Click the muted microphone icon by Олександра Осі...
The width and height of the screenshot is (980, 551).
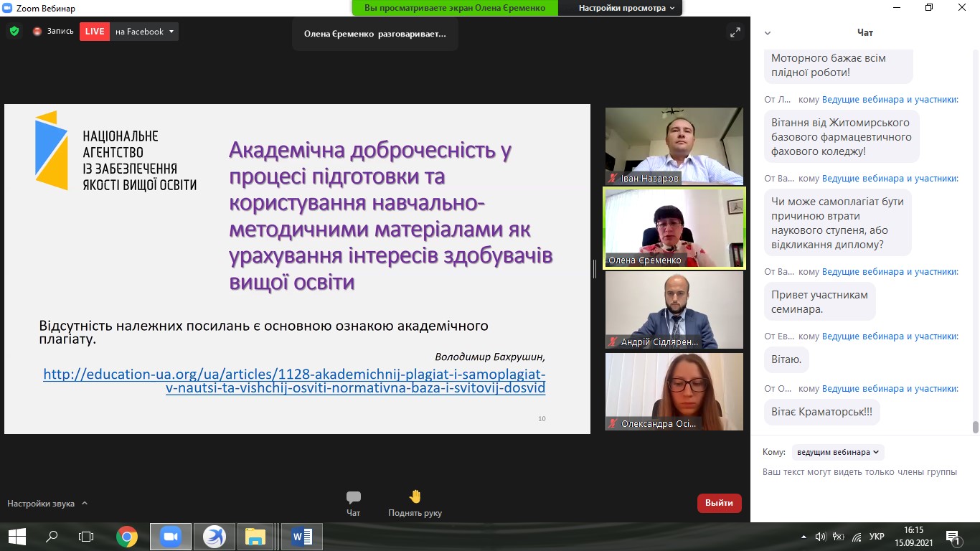coord(613,424)
